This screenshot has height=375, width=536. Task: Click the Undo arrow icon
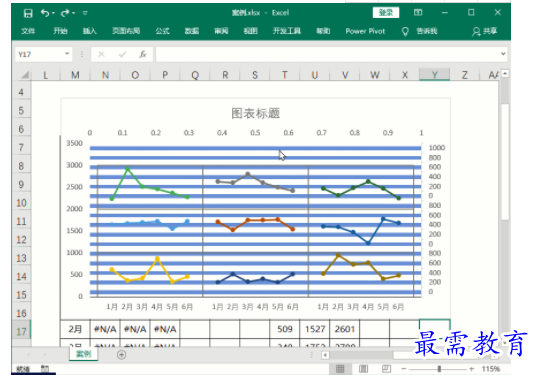[x=45, y=13]
